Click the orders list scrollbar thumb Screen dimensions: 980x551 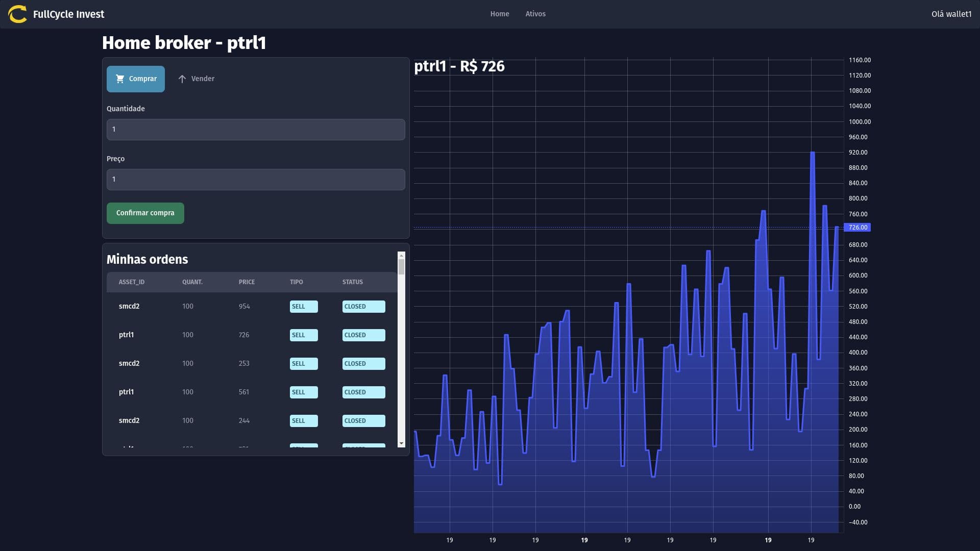[401, 266]
